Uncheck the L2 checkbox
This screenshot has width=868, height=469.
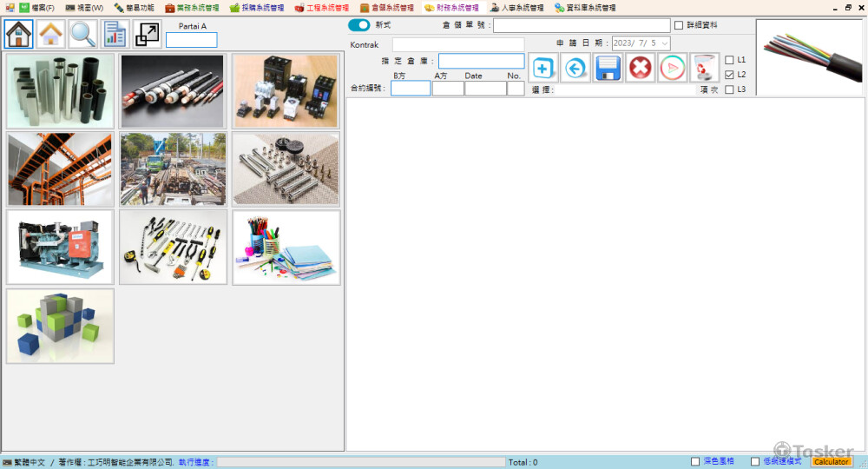[729, 75]
